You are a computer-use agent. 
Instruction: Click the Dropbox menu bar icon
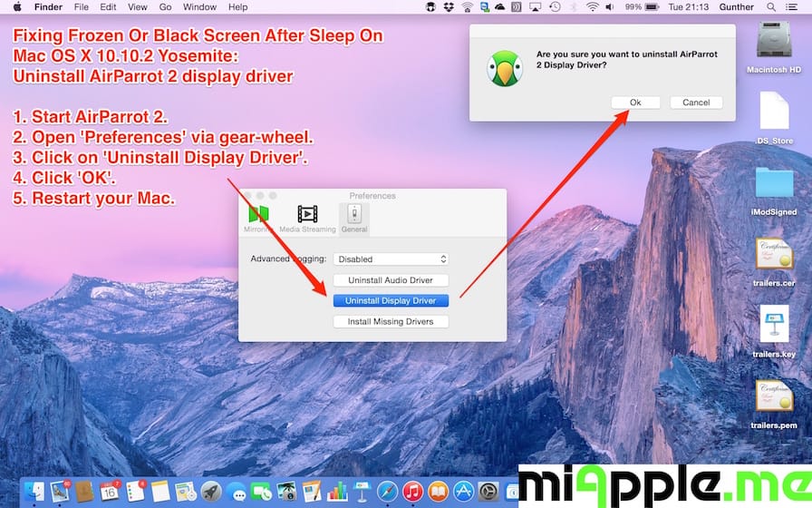449,6
